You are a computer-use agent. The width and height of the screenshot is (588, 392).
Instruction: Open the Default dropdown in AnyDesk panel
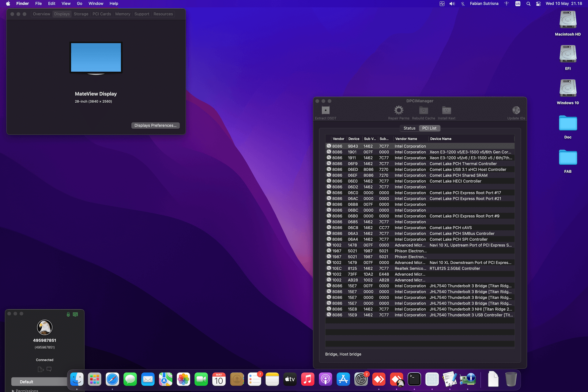pos(39,382)
